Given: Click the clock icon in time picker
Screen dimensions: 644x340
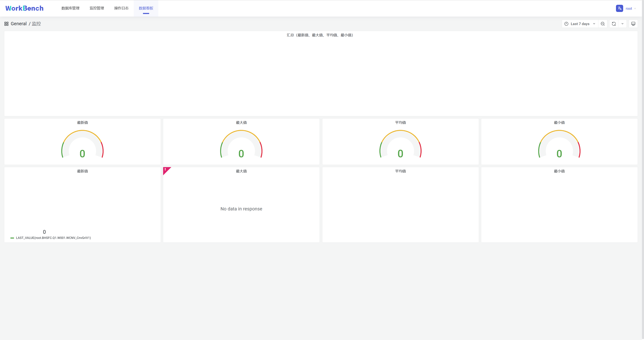Looking at the screenshot, I should tap(566, 24).
